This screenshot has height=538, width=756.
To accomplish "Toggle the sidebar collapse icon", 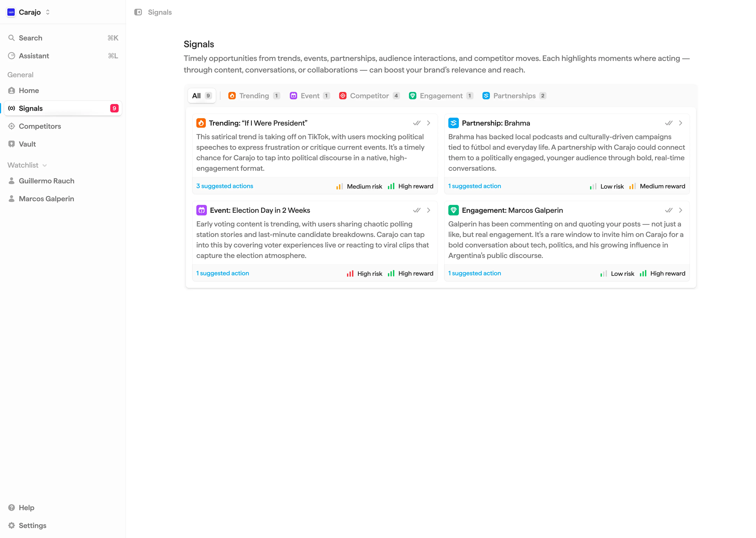I will 138,12.
